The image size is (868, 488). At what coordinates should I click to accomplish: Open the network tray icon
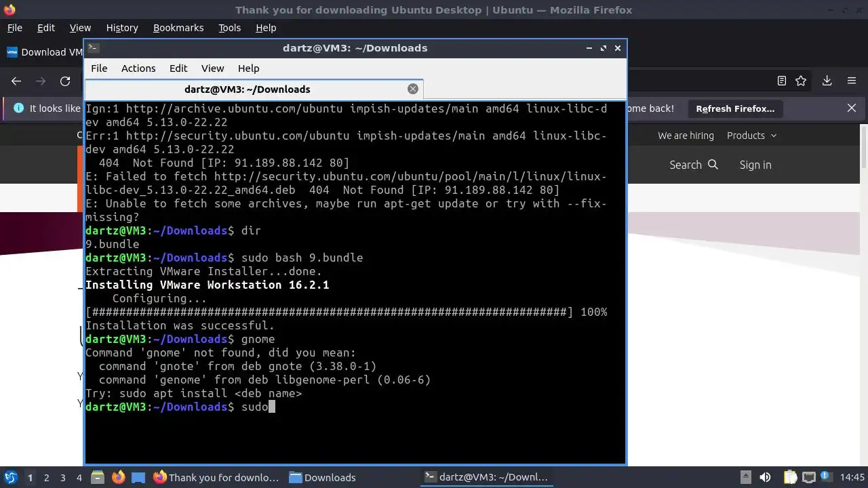pos(808,477)
